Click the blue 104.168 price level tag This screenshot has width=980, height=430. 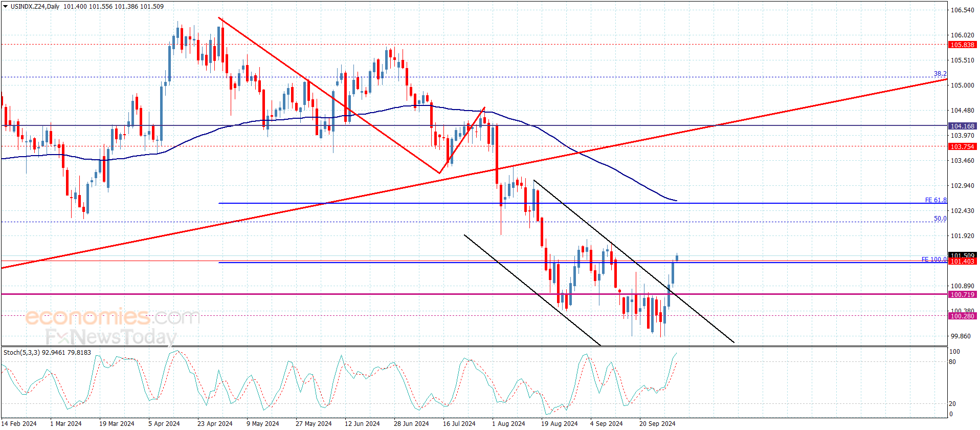pos(962,126)
